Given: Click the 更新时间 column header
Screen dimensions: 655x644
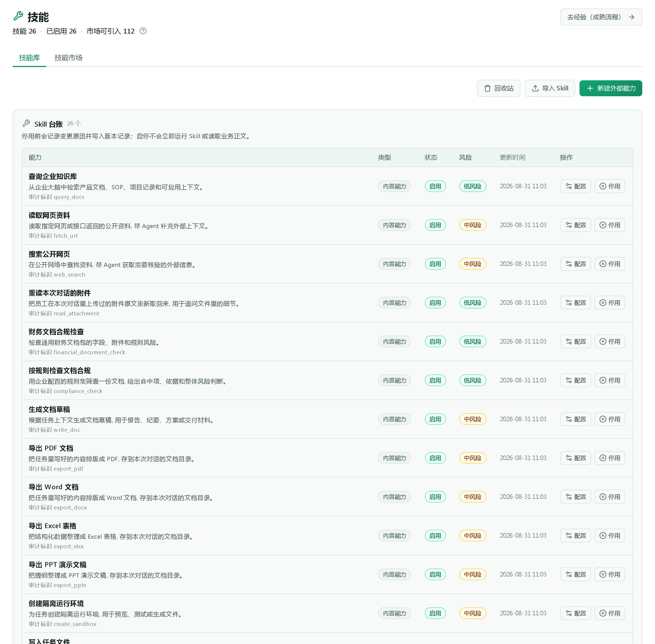Looking at the screenshot, I should pyautogui.click(x=512, y=158).
